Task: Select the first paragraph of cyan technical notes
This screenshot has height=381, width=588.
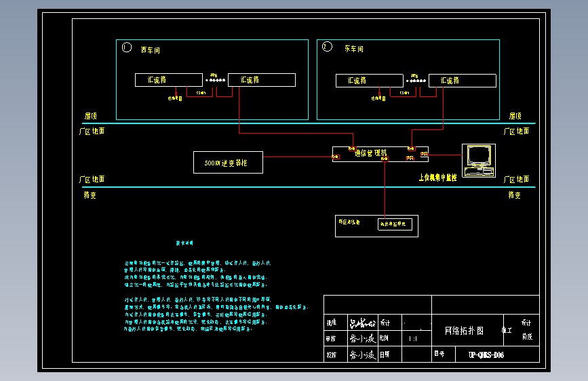Action: (x=197, y=274)
